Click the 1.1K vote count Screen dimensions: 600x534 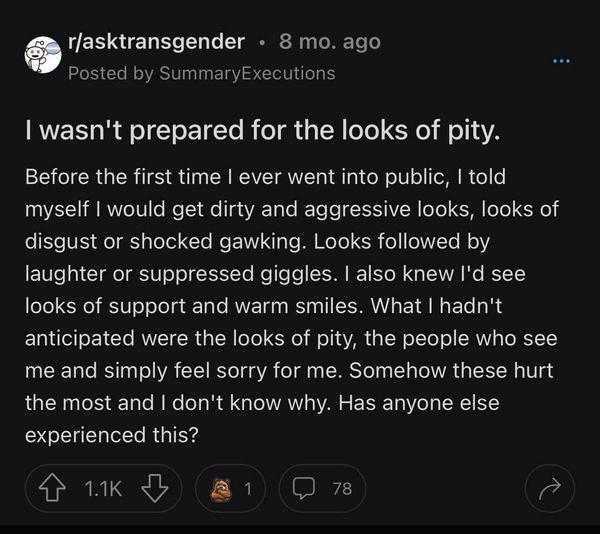[x=105, y=488]
